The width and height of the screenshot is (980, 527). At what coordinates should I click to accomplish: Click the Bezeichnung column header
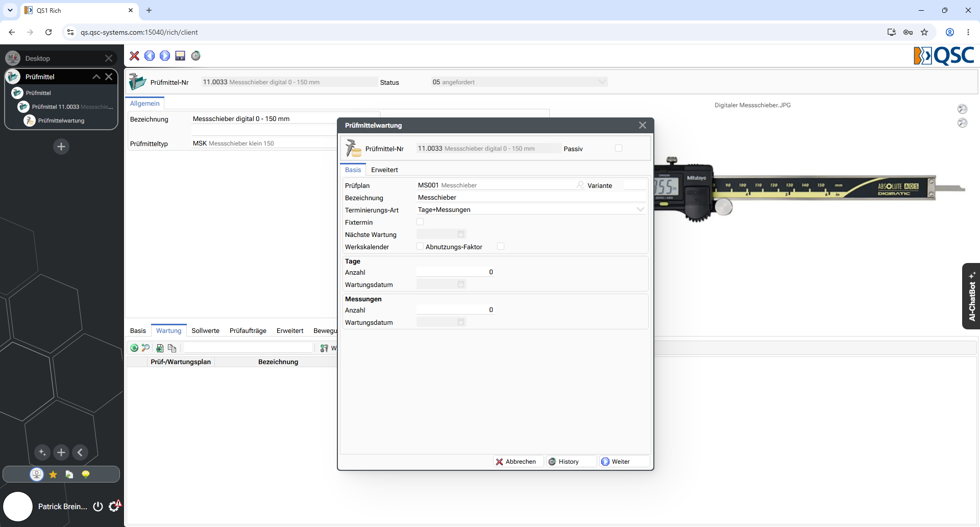[x=278, y=362]
